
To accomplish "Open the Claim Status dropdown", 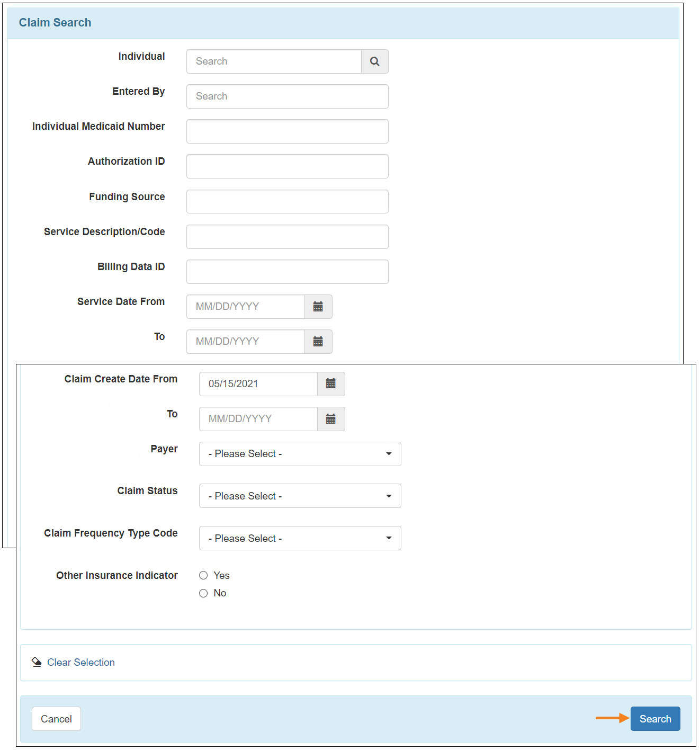I will 300,496.
